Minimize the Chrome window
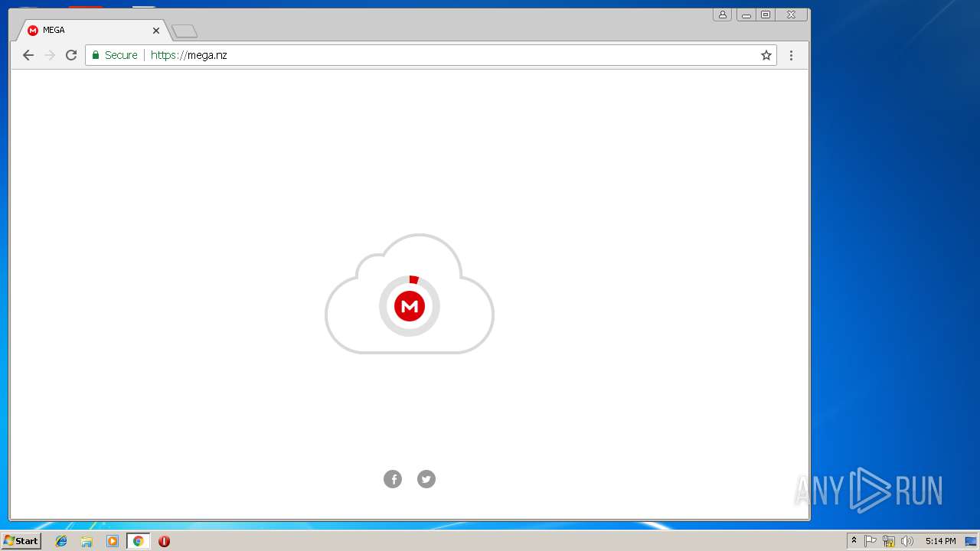This screenshot has width=980, height=551. (746, 15)
